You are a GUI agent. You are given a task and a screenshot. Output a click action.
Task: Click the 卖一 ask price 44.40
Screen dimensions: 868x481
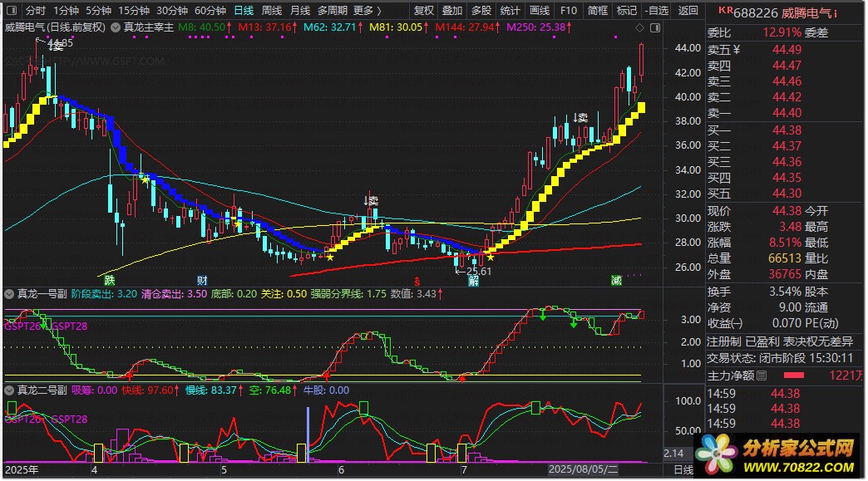[x=787, y=113]
